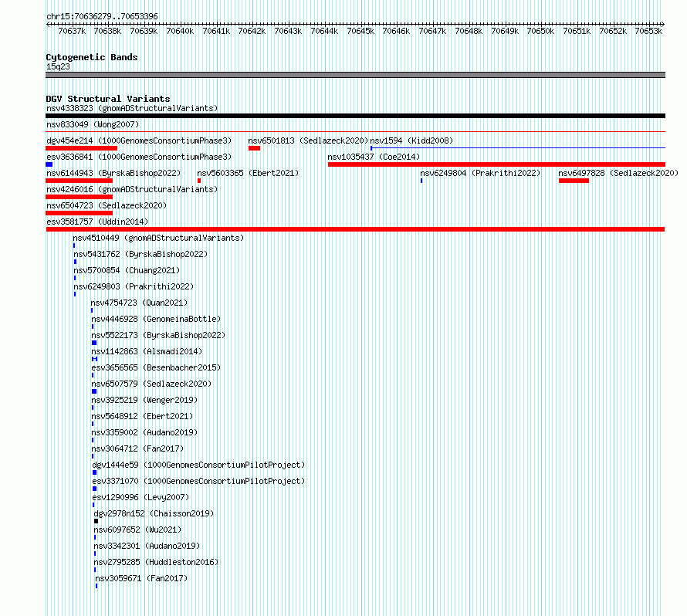The image size is (687, 616).
Task: Open esv3636841 variant label
Action: [x=139, y=157]
